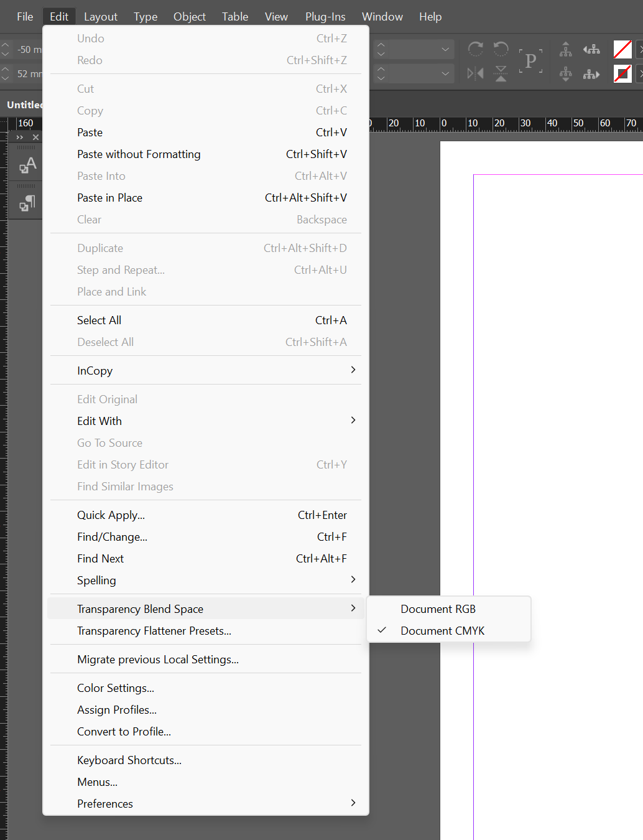Screen dimensions: 643x840
Task: Open the Table menu
Action: pyautogui.click(x=235, y=17)
